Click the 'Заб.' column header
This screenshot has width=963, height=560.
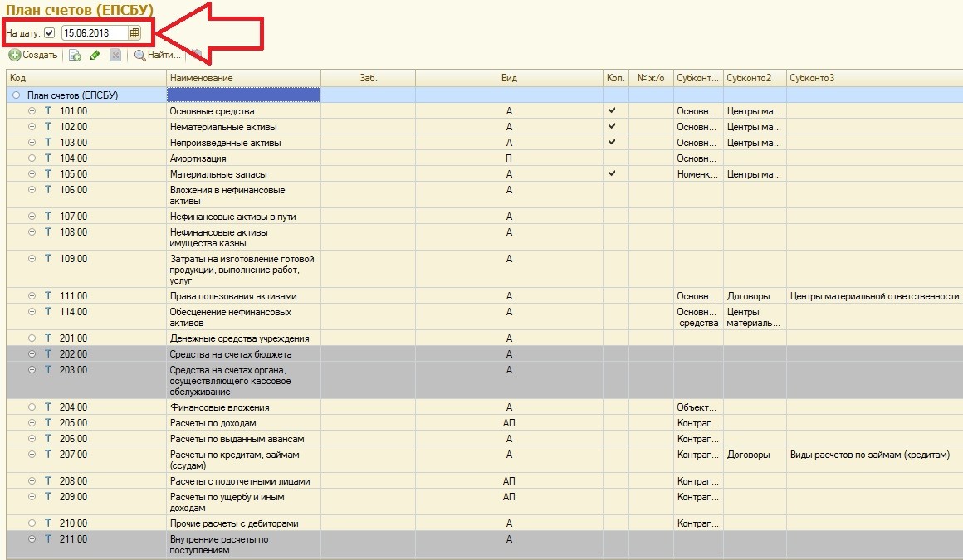pyautogui.click(x=368, y=78)
